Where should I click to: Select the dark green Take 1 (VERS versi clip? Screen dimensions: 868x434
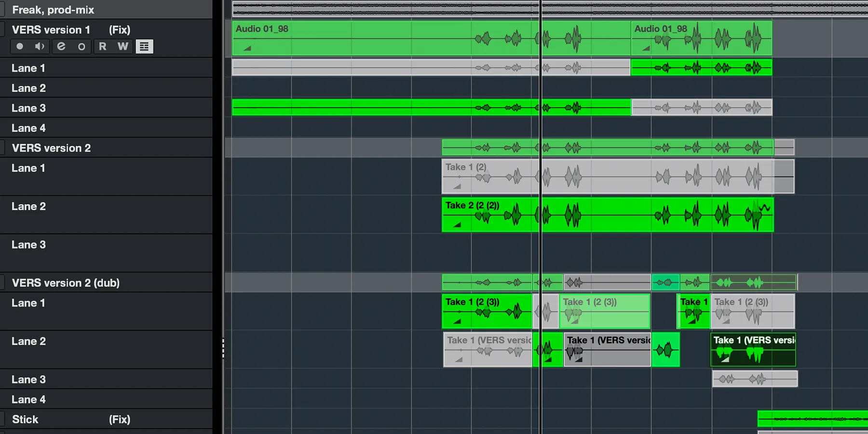(x=753, y=350)
